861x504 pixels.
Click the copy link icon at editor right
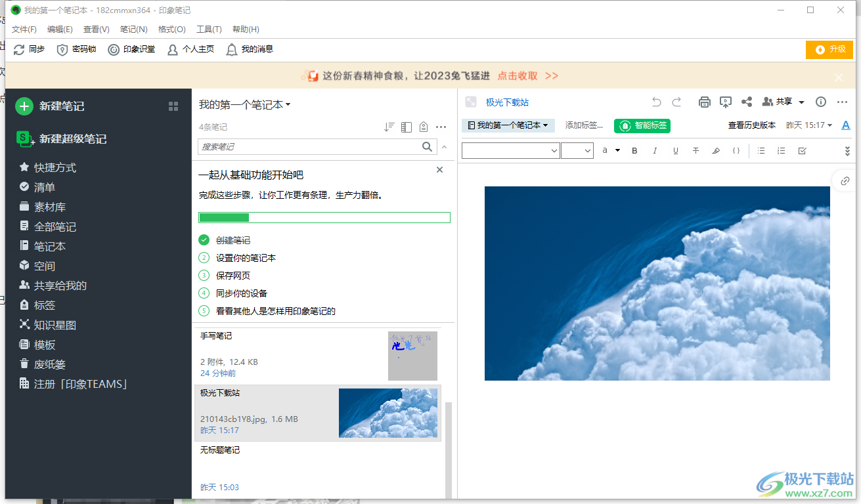pos(845,181)
